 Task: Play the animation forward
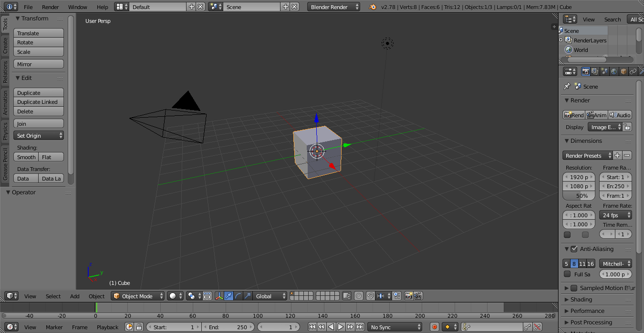point(341,327)
